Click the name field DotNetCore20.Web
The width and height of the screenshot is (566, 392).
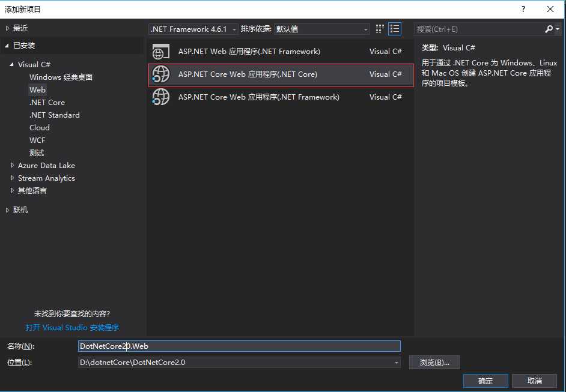tap(239, 346)
